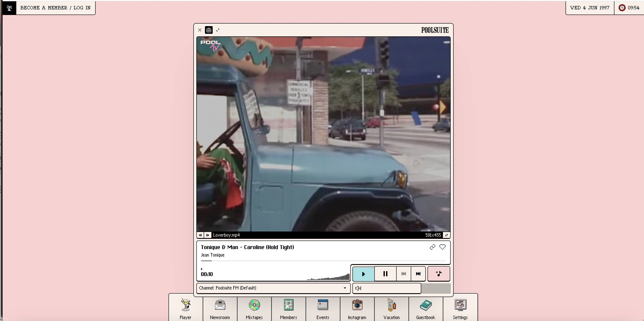The image size is (644, 321).
Task: Collapse the player window to compact mode
Action: coord(218,30)
